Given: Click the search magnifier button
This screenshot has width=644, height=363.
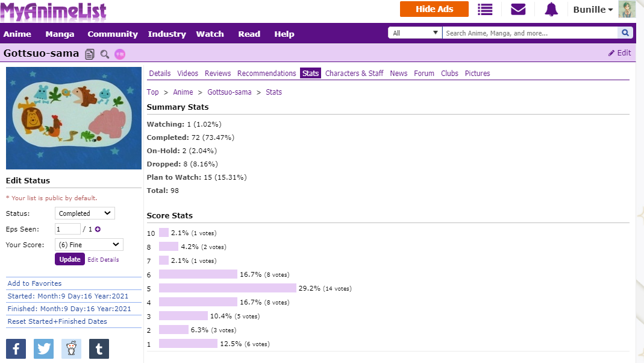Looking at the screenshot, I should (x=625, y=33).
